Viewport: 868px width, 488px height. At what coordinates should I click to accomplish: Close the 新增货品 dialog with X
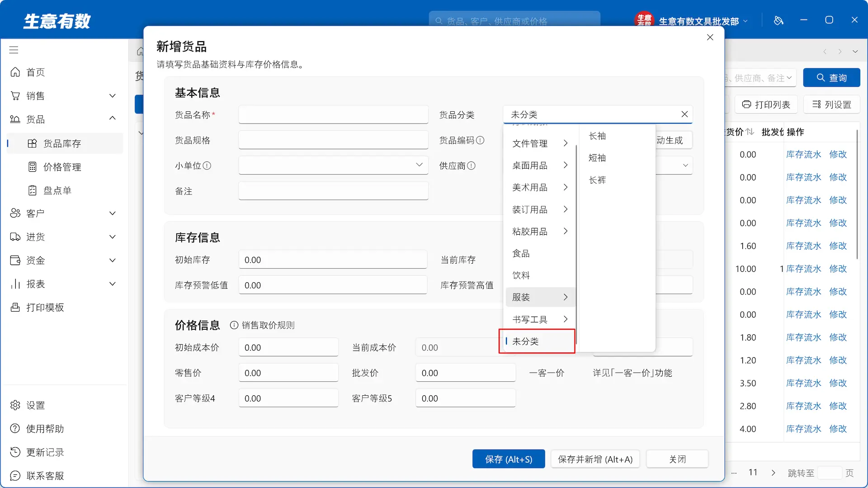point(710,37)
